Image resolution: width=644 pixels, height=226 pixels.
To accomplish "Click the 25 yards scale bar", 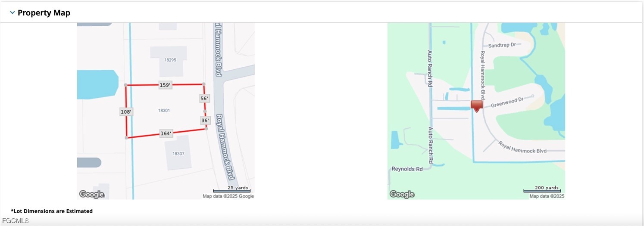I will (x=232, y=189).
